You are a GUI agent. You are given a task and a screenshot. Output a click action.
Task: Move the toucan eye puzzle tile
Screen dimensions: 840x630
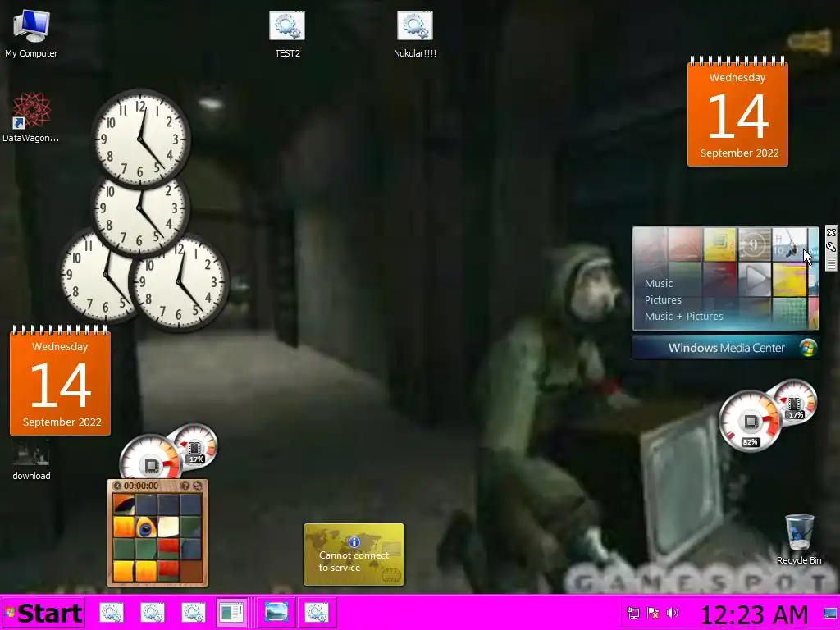(x=146, y=527)
